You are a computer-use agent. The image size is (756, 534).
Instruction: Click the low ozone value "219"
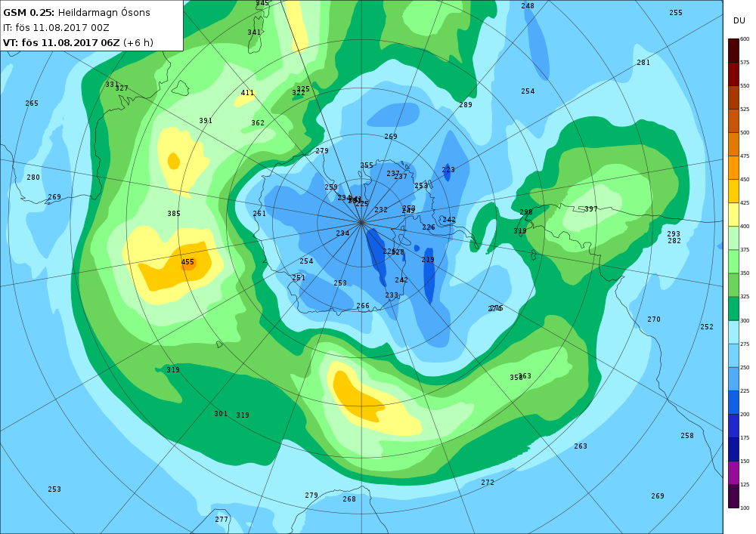coord(428,260)
